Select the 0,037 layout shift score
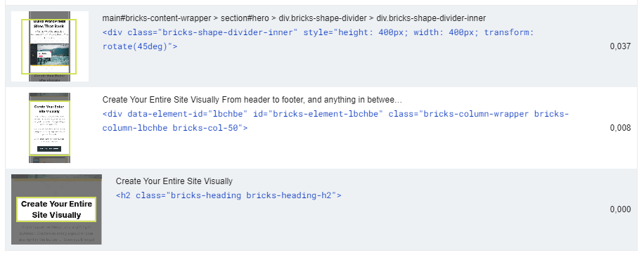Viewport: 644px width, 253px height. tap(620, 46)
